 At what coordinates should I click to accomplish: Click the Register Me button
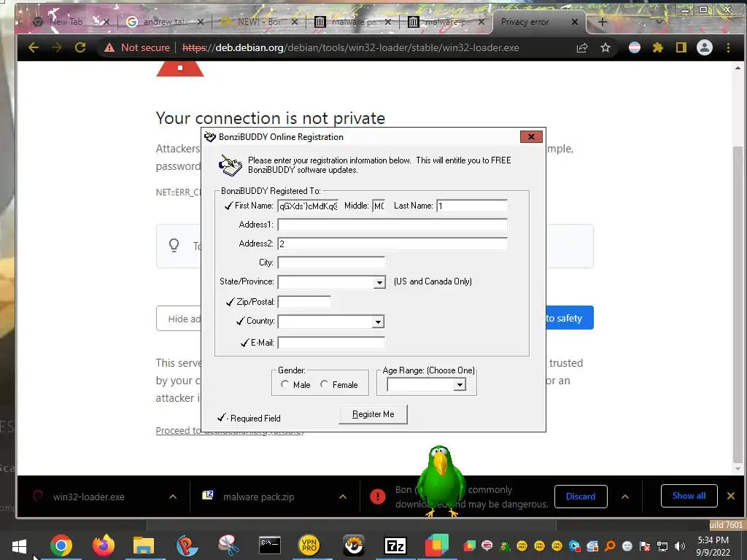pyautogui.click(x=373, y=414)
